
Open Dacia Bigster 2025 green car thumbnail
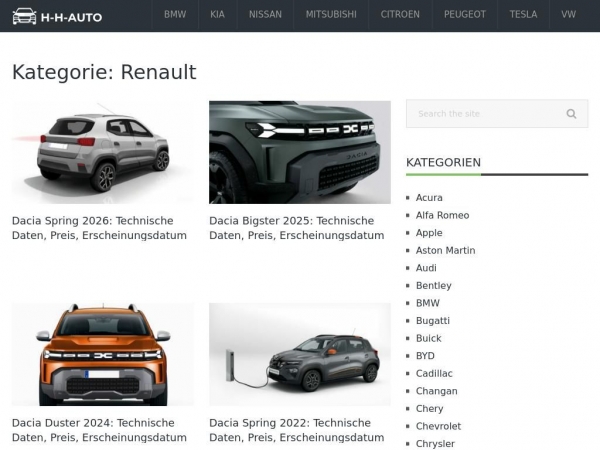[300, 152]
